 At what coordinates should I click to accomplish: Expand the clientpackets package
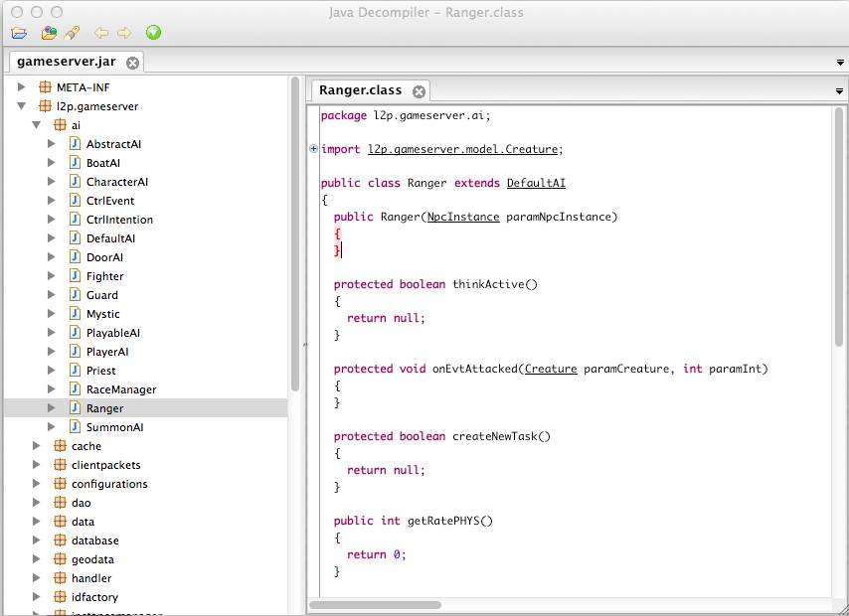36,465
